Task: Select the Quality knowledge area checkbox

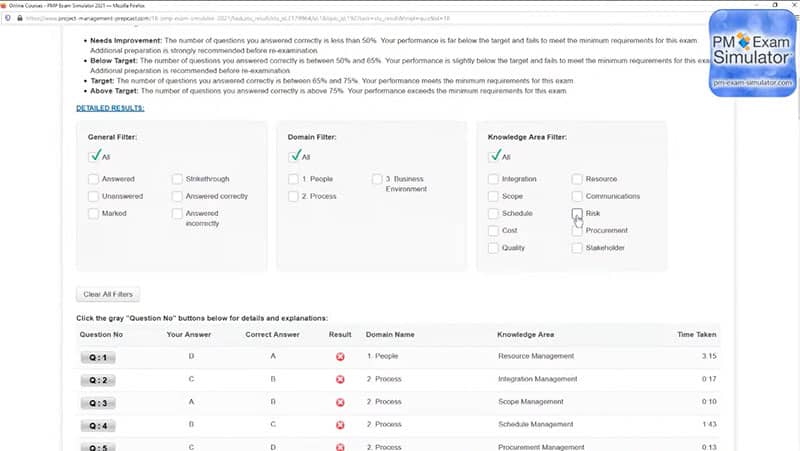Action: pos(493,248)
